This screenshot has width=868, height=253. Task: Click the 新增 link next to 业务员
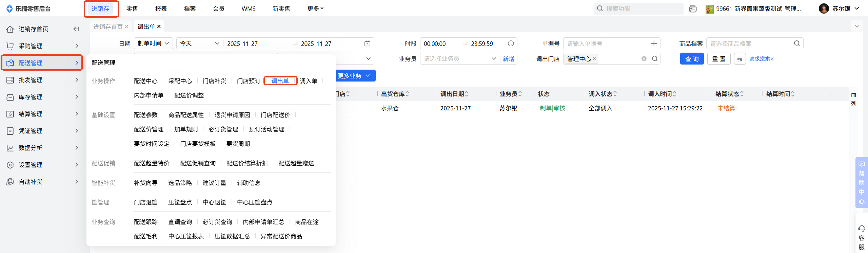(508, 59)
